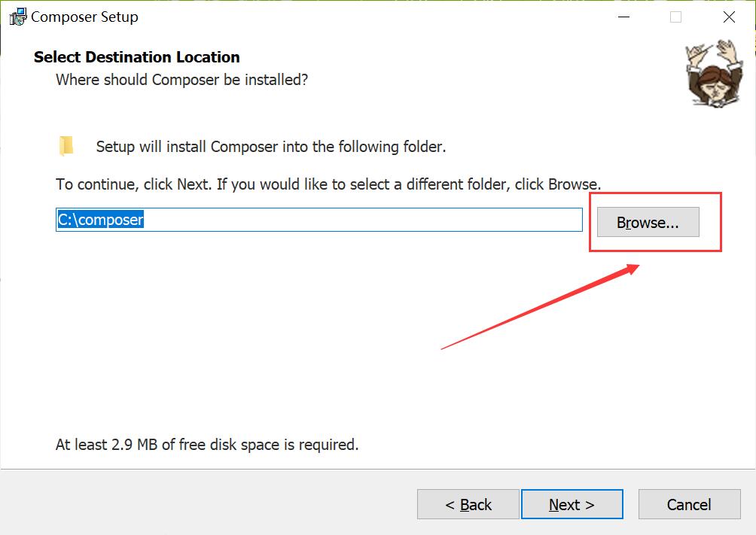The height and width of the screenshot is (535, 756).
Task: Close the Composer Setup window
Action: 729,17
